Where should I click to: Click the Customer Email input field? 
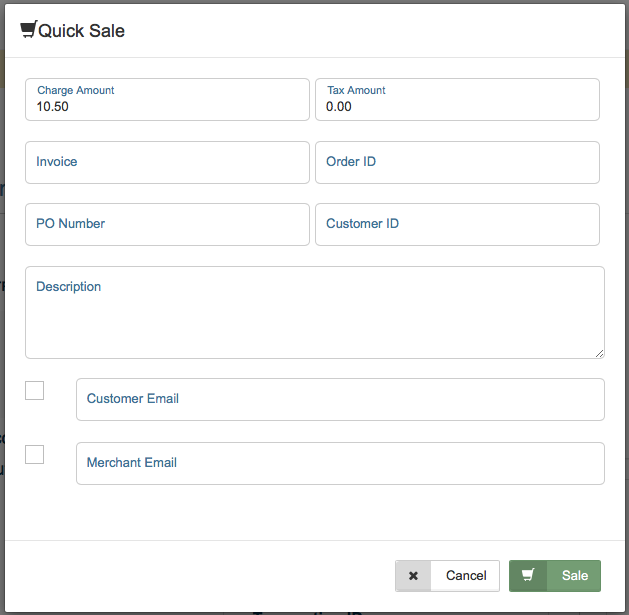340,399
